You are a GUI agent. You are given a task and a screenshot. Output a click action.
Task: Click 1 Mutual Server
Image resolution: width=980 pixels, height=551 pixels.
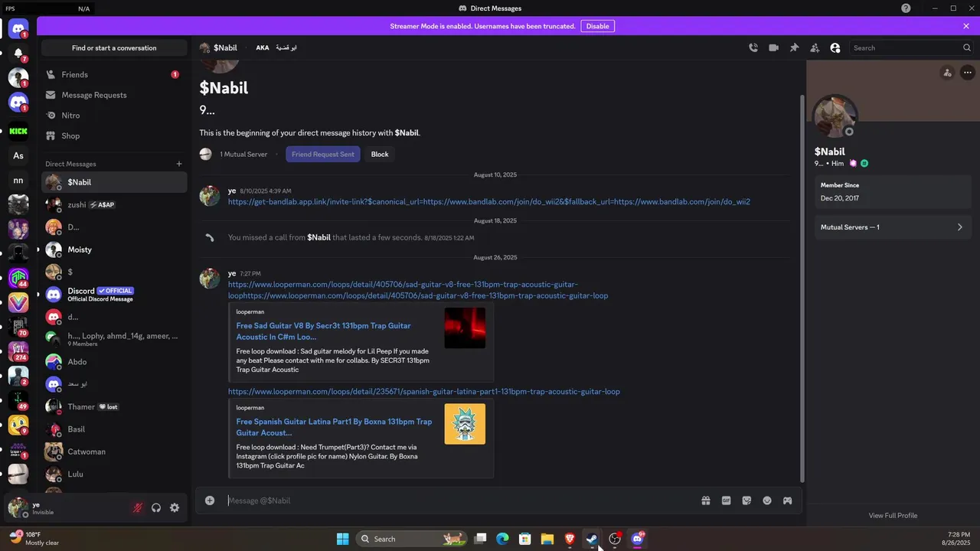[x=243, y=154]
